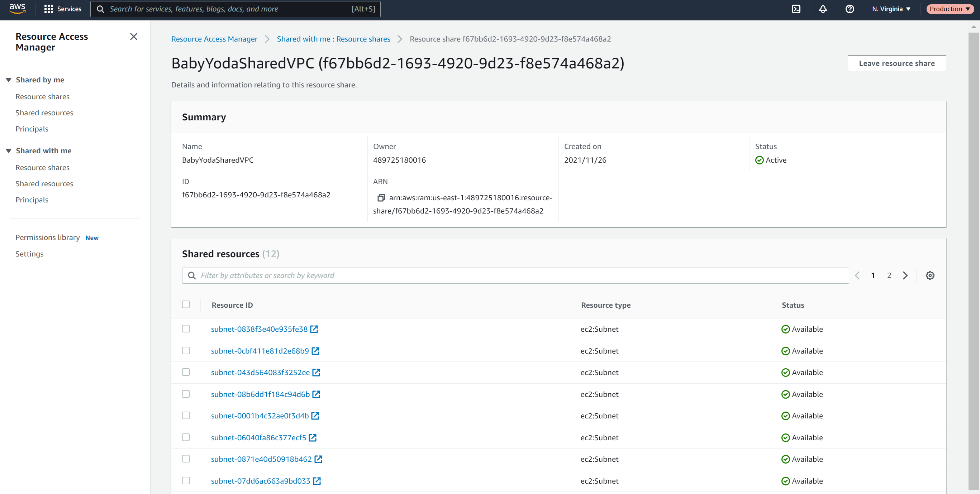Focus the Filter by attributes search field
The width and height of the screenshot is (980, 494).
click(x=515, y=275)
